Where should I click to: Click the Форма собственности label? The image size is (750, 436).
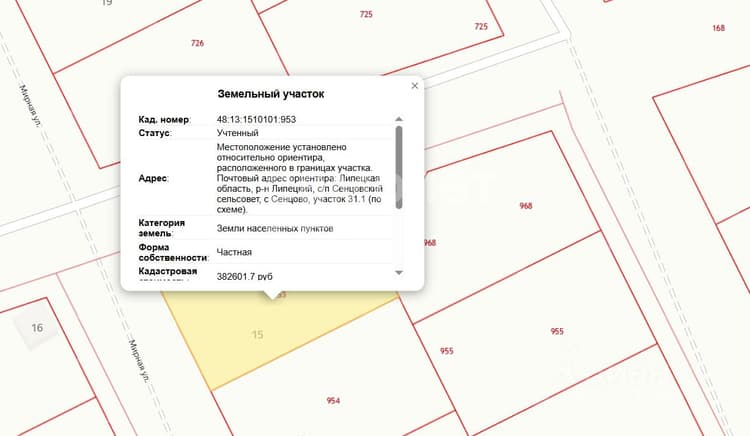pyautogui.click(x=173, y=252)
